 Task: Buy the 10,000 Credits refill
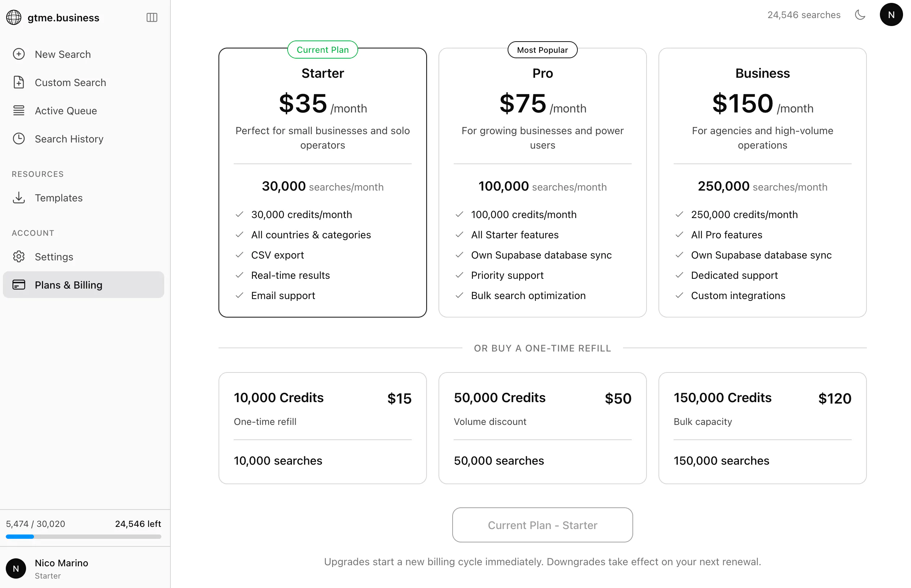tap(322, 428)
